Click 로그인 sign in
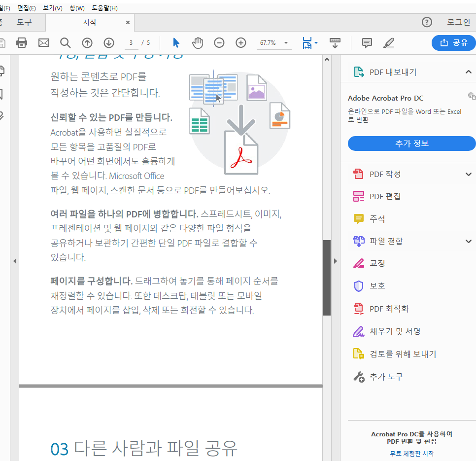Screen dimensions: 476x461 click(x=458, y=22)
